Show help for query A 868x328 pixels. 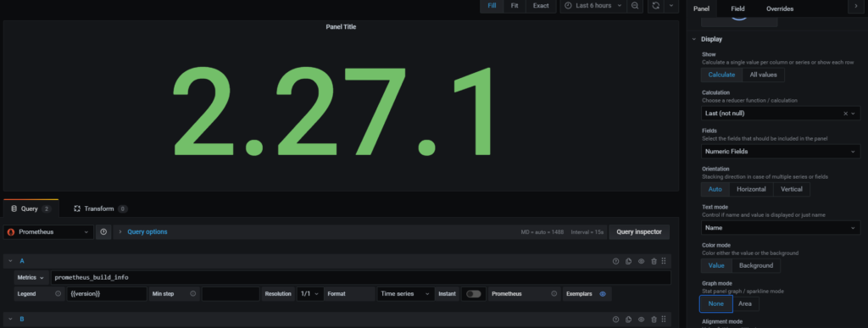tap(615, 261)
